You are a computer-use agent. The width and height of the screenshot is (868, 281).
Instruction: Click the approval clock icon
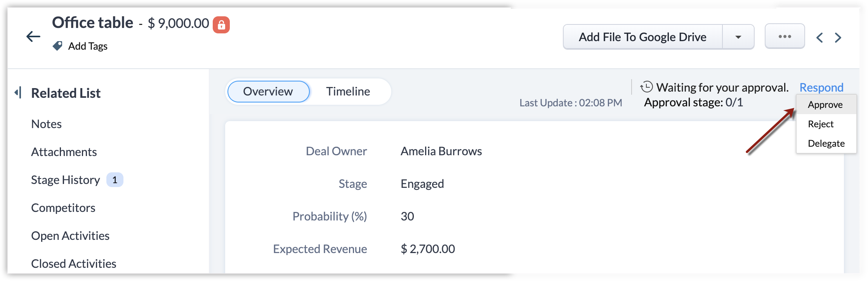tap(646, 87)
